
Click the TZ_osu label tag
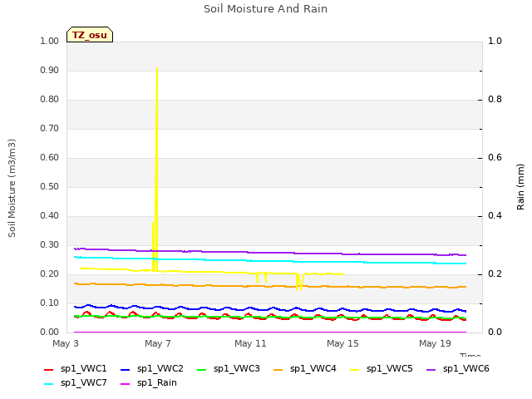click(x=90, y=35)
